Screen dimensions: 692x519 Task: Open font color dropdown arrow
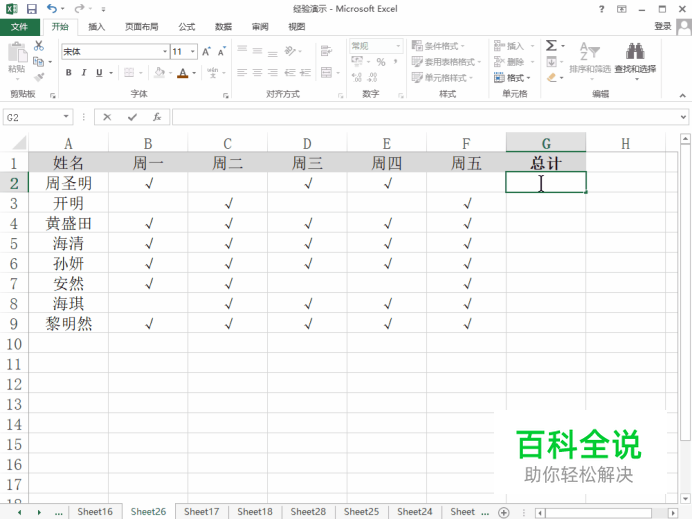tap(194, 73)
